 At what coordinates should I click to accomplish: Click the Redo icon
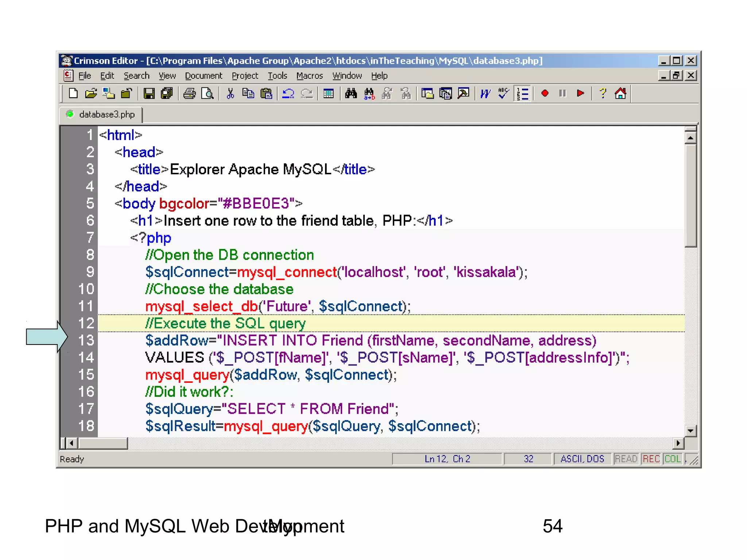coord(306,94)
